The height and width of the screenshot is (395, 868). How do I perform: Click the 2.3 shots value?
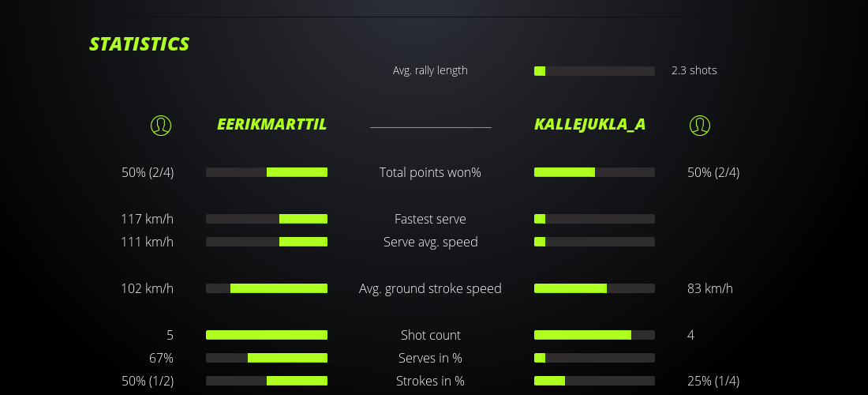click(694, 70)
